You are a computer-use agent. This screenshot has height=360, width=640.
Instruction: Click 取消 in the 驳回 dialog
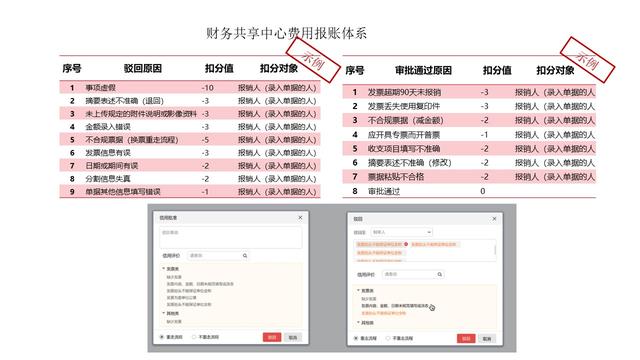click(487, 339)
